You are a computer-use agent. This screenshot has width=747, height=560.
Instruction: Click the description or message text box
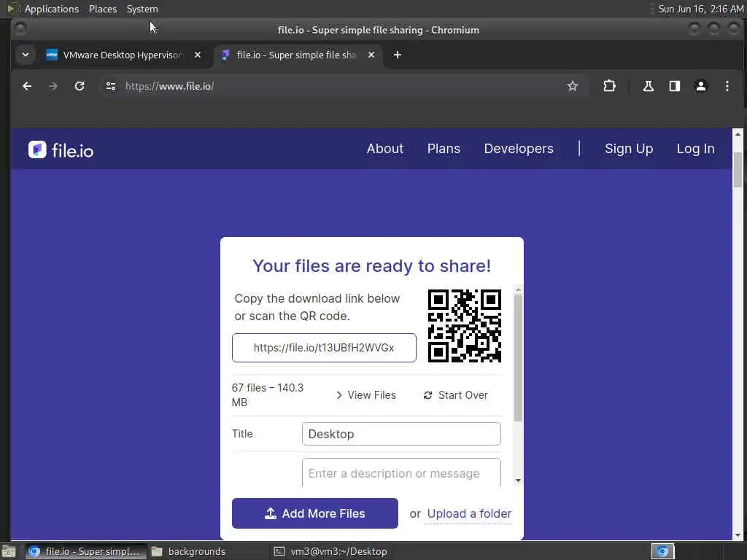(x=401, y=472)
